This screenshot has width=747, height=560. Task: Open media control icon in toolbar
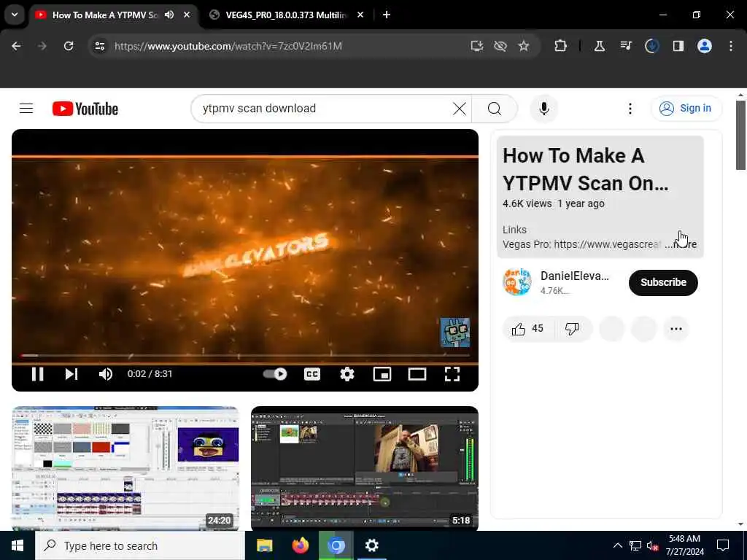pyautogui.click(x=625, y=46)
